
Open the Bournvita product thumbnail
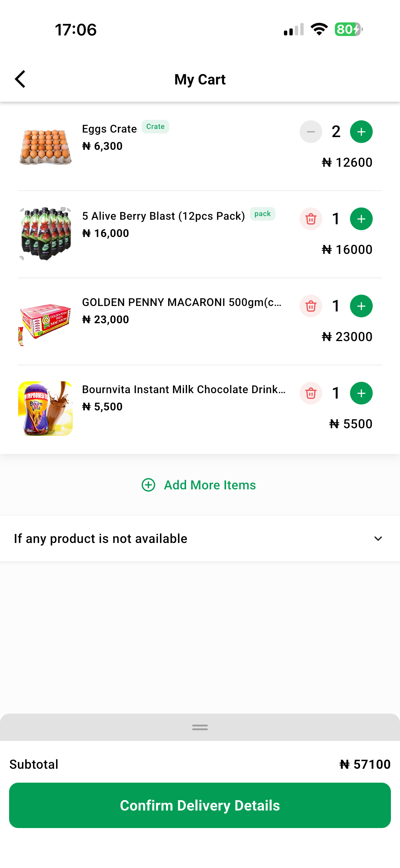click(x=45, y=408)
